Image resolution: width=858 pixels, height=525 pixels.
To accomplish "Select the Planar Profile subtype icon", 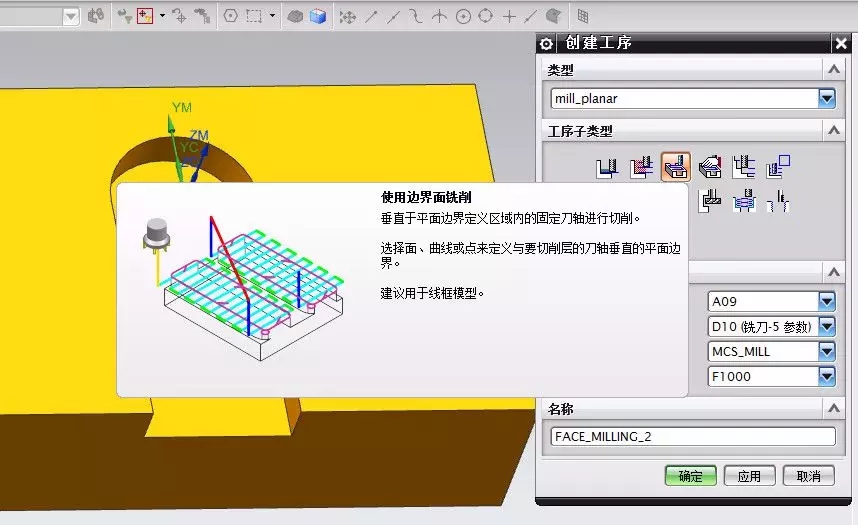I will (778, 167).
